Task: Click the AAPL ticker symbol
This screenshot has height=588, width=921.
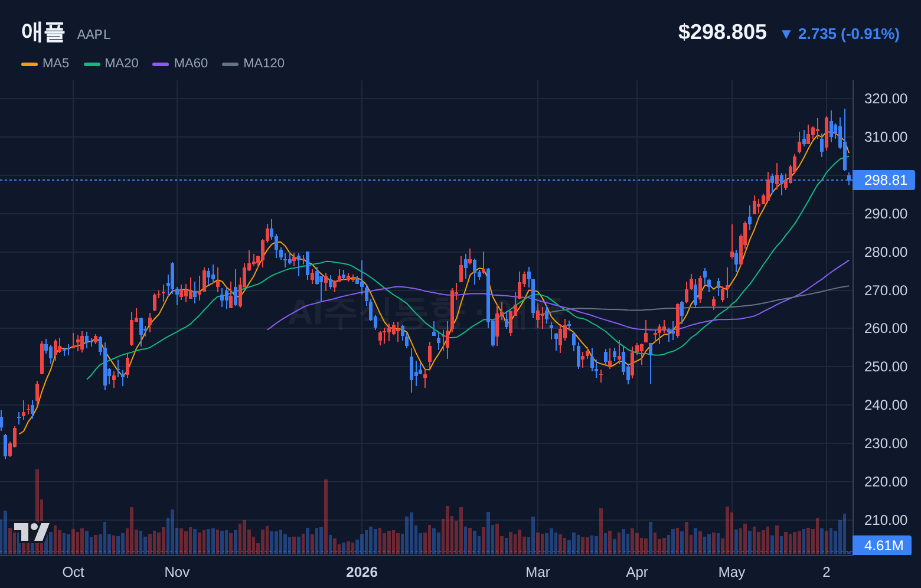Action: (94, 35)
